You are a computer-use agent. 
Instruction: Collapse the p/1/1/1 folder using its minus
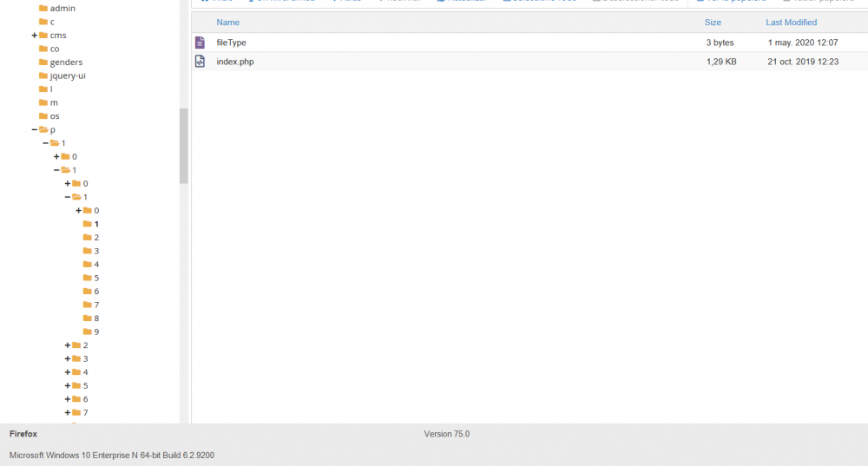point(68,197)
